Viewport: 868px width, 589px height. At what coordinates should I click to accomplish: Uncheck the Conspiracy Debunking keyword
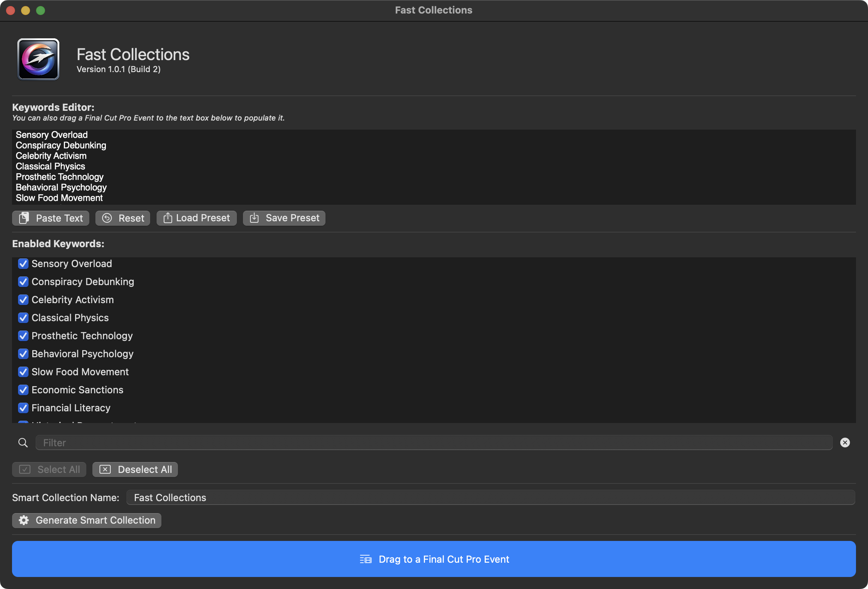23,282
